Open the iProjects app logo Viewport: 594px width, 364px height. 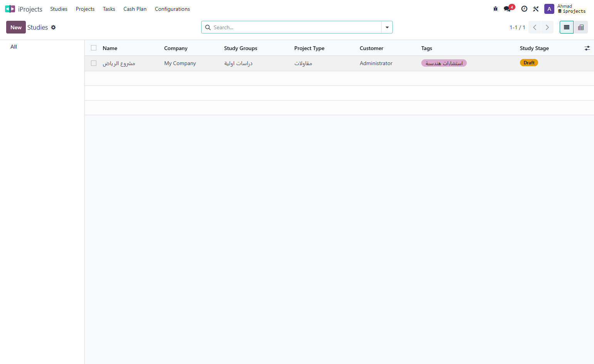10,9
